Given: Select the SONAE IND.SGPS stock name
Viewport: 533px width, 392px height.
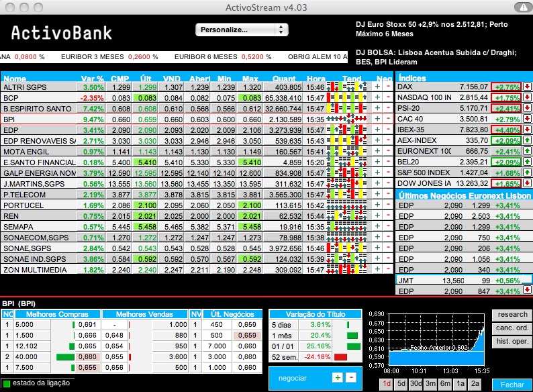Looking at the screenshot, I should 35,258.
